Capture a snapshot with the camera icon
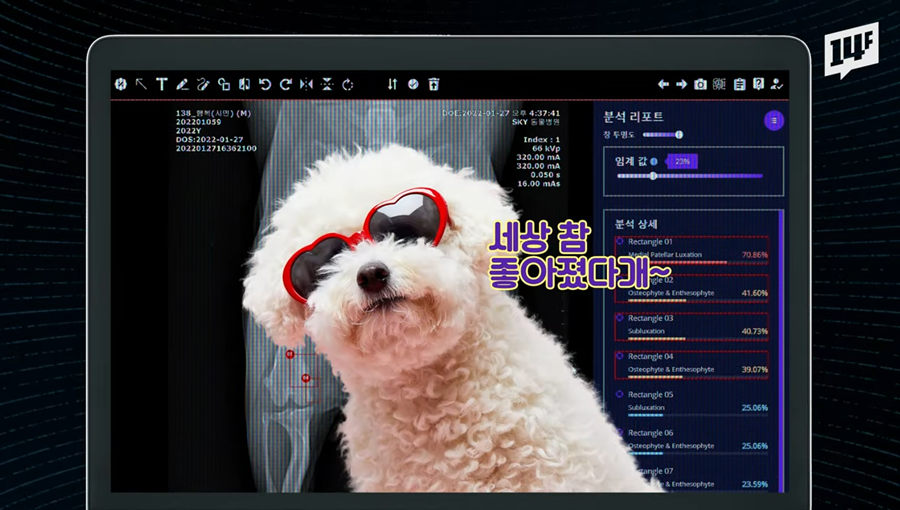The height and width of the screenshot is (510, 900). [701, 84]
